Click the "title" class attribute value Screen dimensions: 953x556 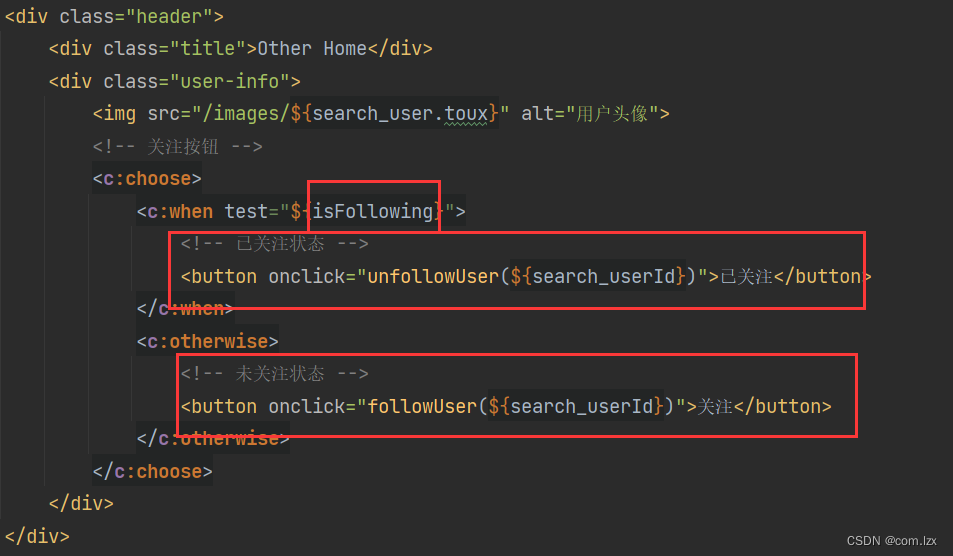tap(207, 49)
